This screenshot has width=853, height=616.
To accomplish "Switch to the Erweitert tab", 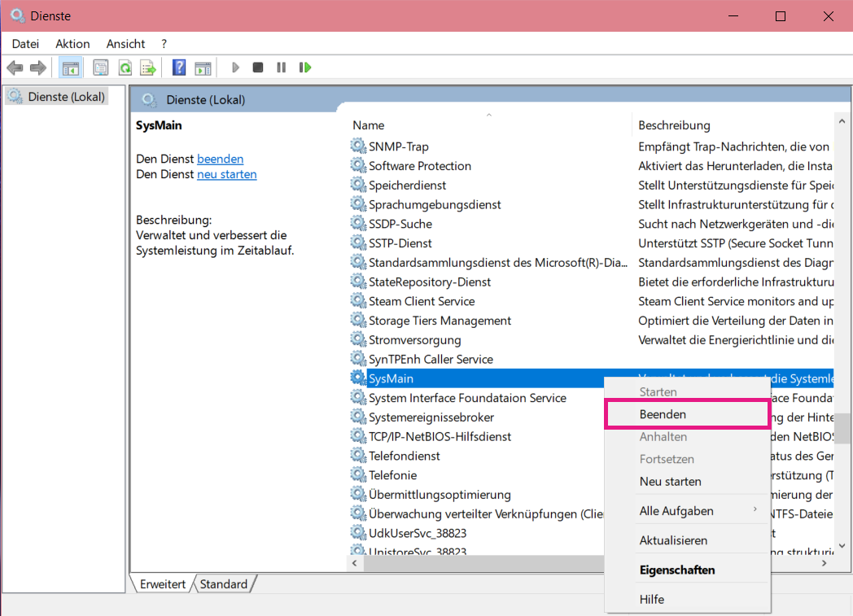I will point(162,584).
